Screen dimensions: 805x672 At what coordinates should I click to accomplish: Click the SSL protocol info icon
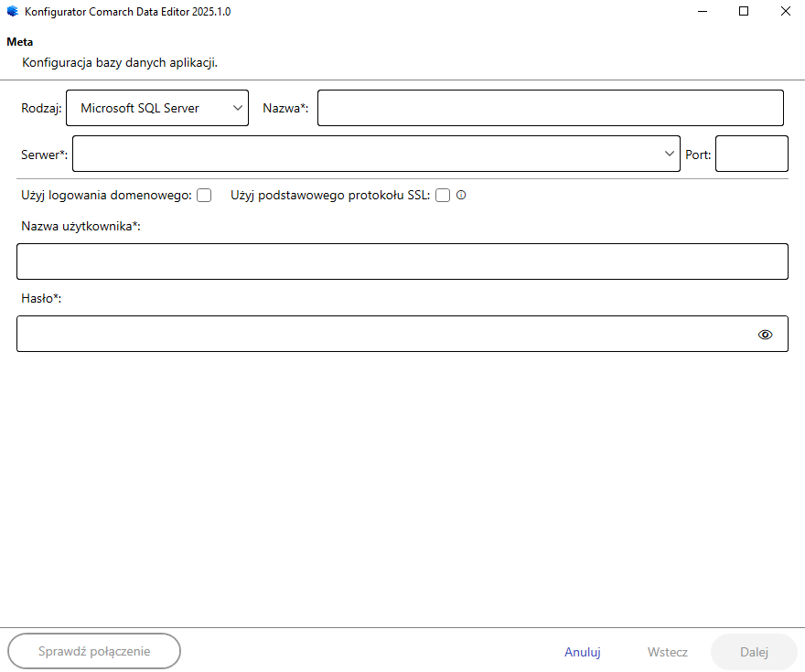(461, 195)
